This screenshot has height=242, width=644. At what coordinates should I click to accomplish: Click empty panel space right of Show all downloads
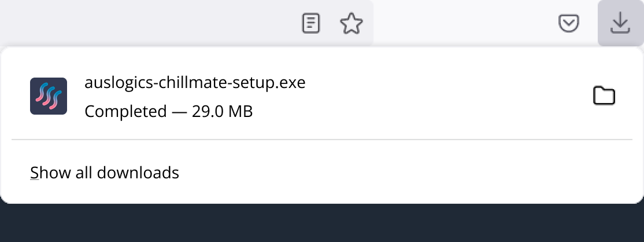pyautogui.click(x=405, y=173)
